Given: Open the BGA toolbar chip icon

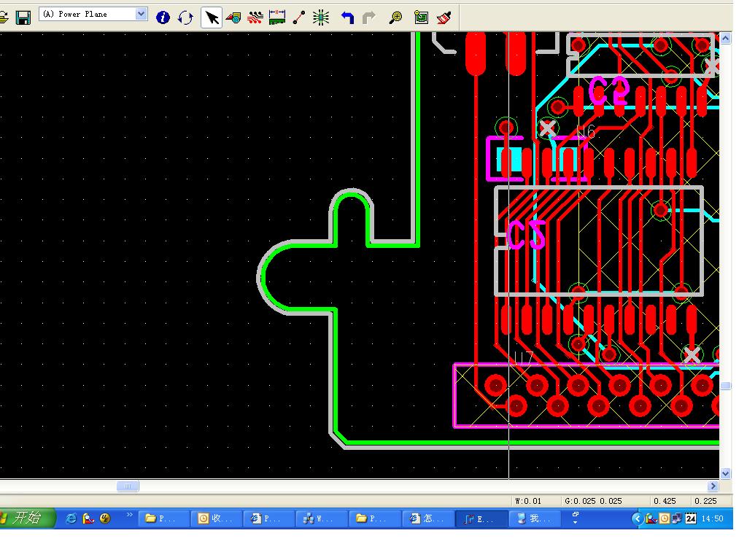Looking at the screenshot, I should 321,17.
